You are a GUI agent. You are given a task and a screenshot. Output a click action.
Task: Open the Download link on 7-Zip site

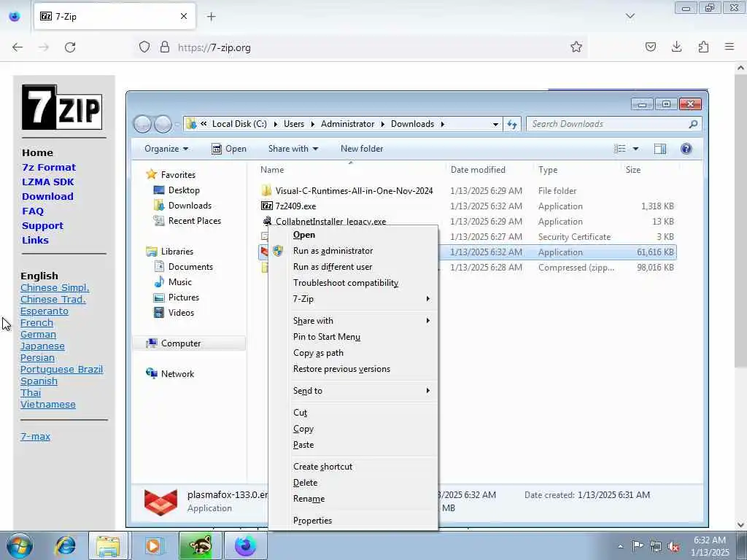(47, 197)
